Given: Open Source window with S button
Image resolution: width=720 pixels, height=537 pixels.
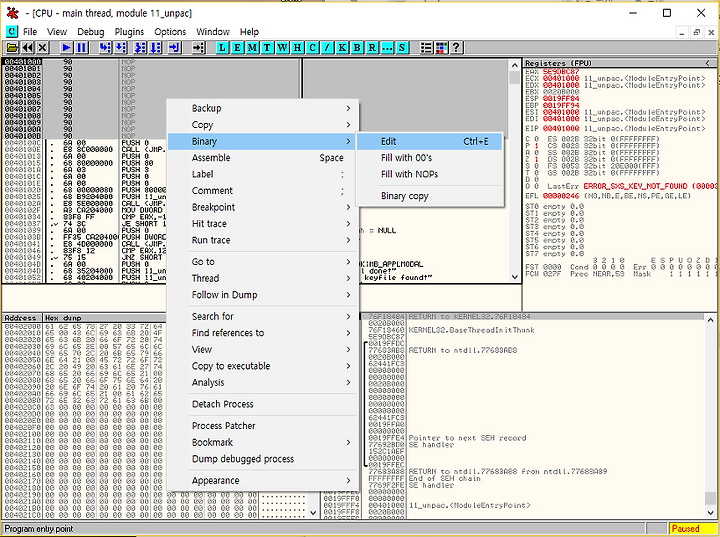Looking at the screenshot, I should click(402, 47).
